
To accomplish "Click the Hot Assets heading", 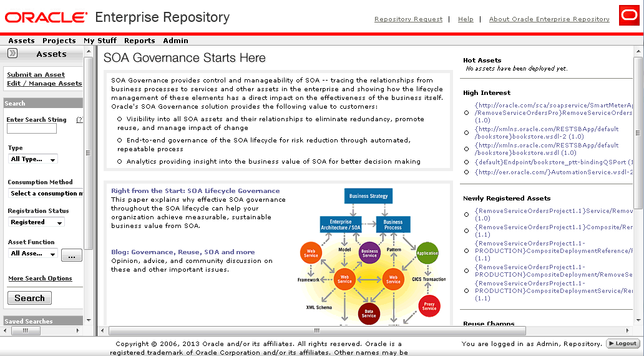I will pos(482,60).
